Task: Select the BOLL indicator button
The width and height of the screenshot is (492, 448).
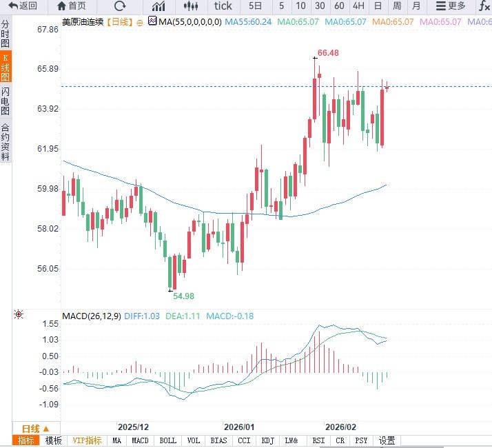Action: [x=167, y=440]
